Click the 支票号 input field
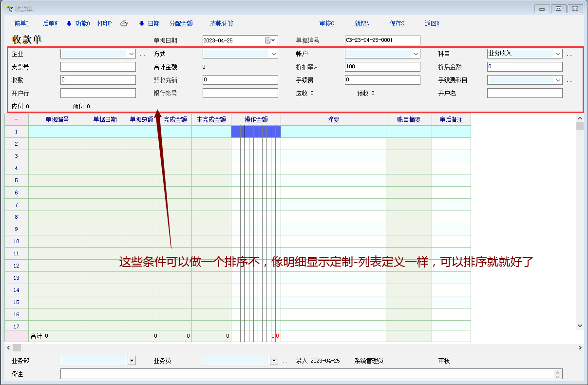The image size is (588, 385). click(x=98, y=67)
